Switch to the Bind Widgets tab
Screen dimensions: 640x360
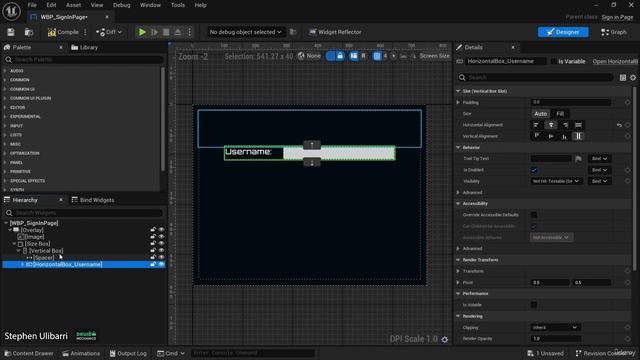[x=93, y=200]
